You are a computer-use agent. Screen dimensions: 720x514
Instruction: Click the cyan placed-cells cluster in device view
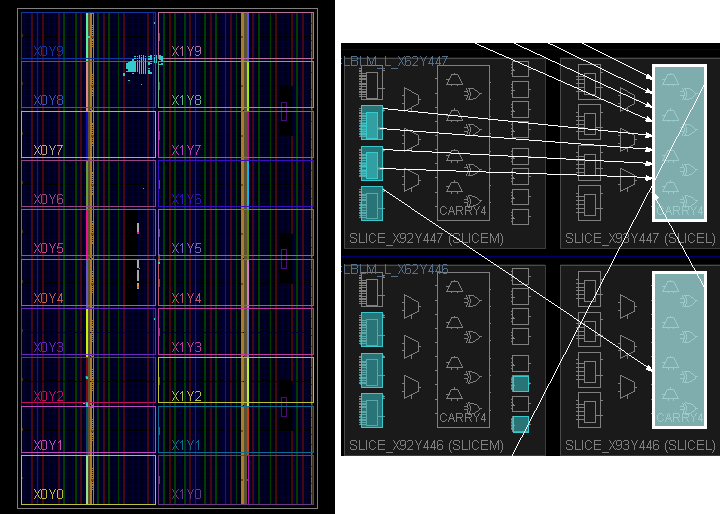[x=132, y=66]
